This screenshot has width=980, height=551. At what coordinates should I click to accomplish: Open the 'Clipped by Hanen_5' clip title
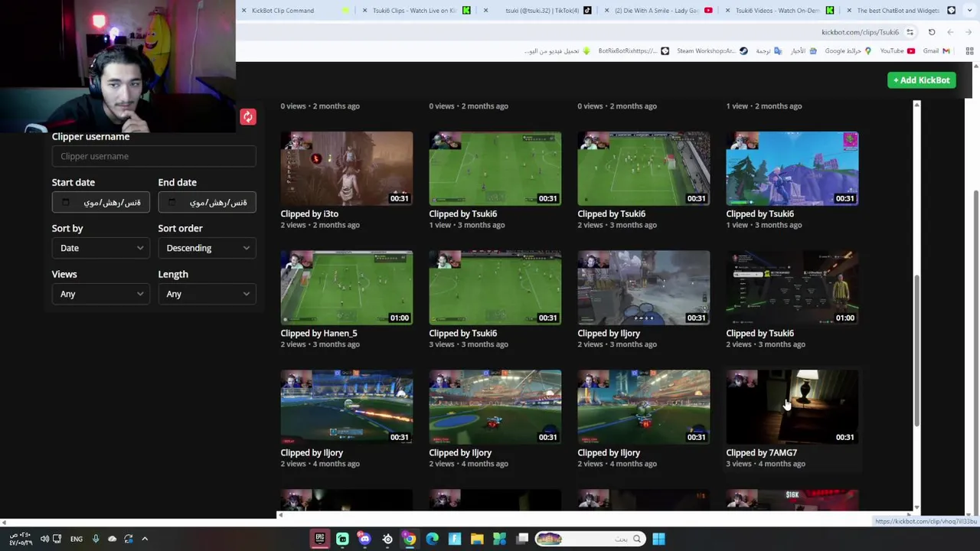click(318, 334)
